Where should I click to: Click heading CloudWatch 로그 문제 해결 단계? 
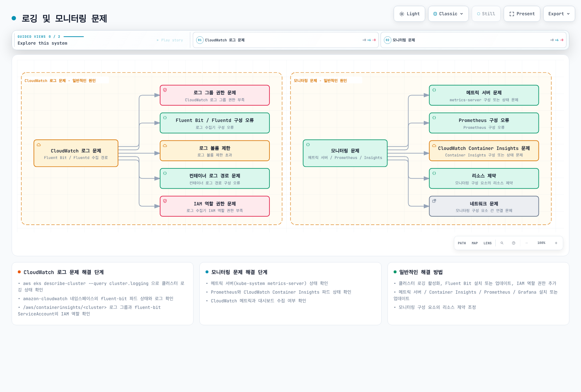[x=64, y=272]
